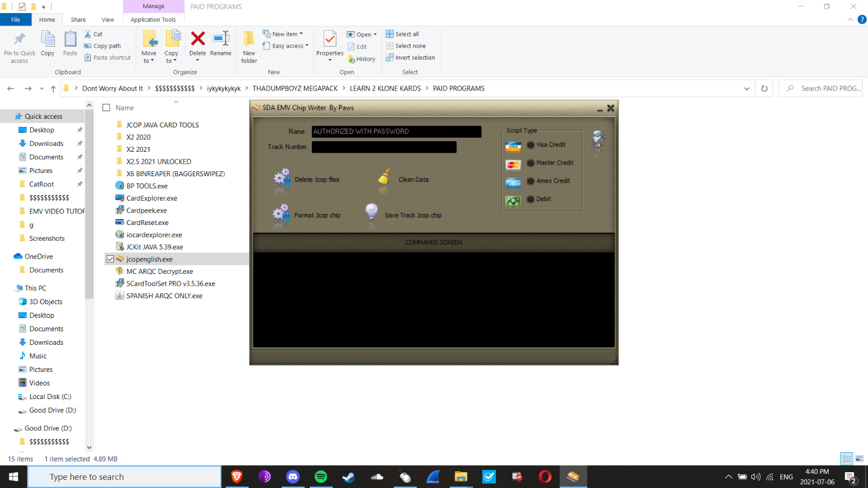The height and width of the screenshot is (488, 868).
Task: Open Opera browser from the taskbar
Action: (545, 477)
